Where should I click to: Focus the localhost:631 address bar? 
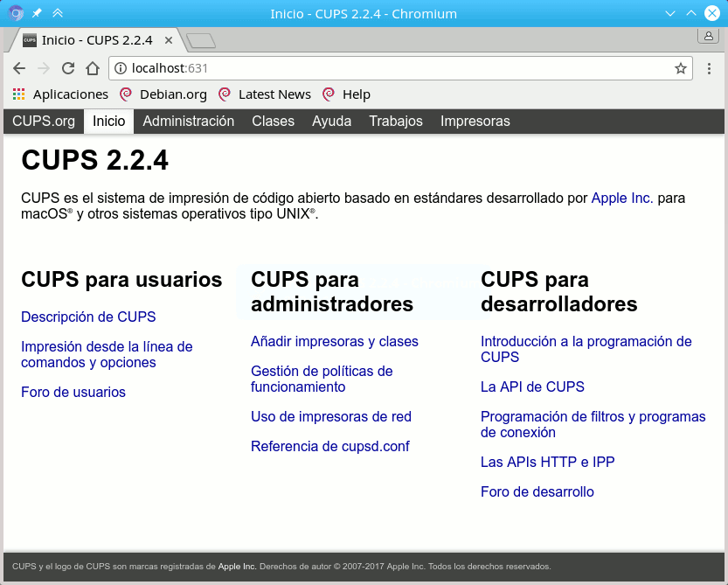(x=399, y=68)
